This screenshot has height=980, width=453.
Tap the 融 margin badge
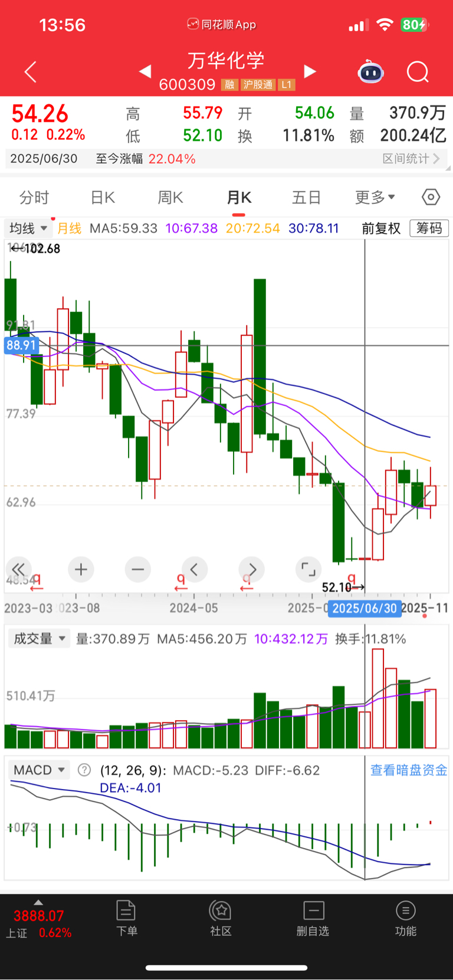[x=229, y=85]
